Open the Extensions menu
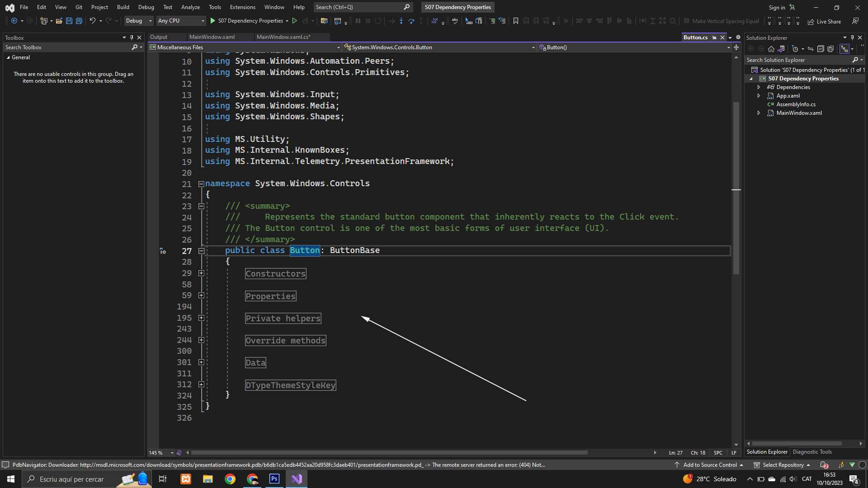This screenshot has width=868, height=488. pyautogui.click(x=242, y=7)
